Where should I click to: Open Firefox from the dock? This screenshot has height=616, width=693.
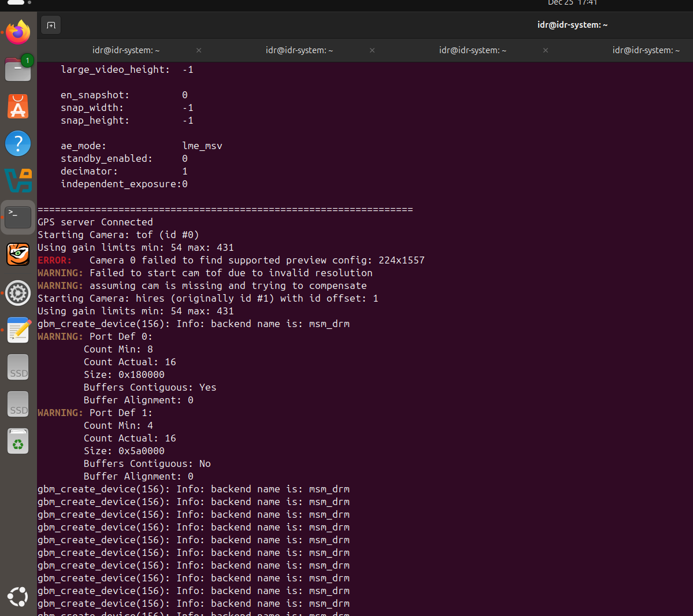pyautogui.click(x=18, y=32)
